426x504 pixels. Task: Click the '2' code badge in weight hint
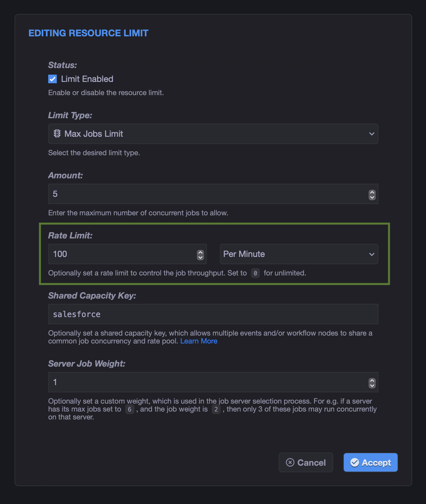pyautogui.click(x=216, y=410)
